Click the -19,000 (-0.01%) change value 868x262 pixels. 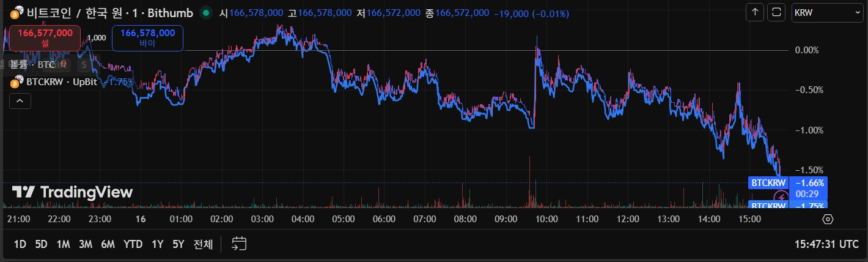pyautogui.click(x=531, y=13)
